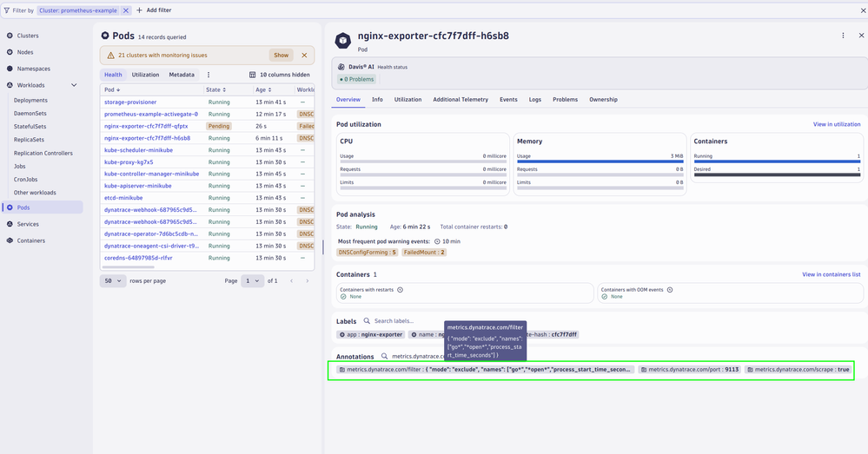Open Nodes in the sidebar

click(x=25, y=52)
